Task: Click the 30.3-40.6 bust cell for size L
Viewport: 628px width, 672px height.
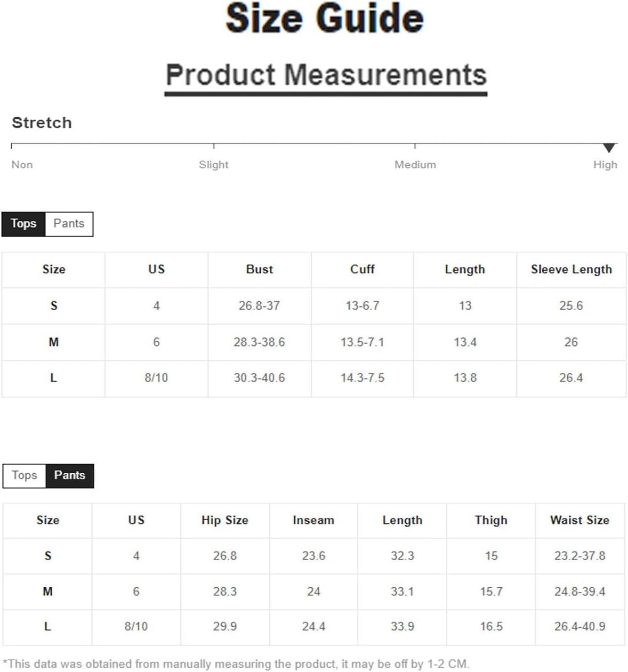Action: (x=259, y=378)
